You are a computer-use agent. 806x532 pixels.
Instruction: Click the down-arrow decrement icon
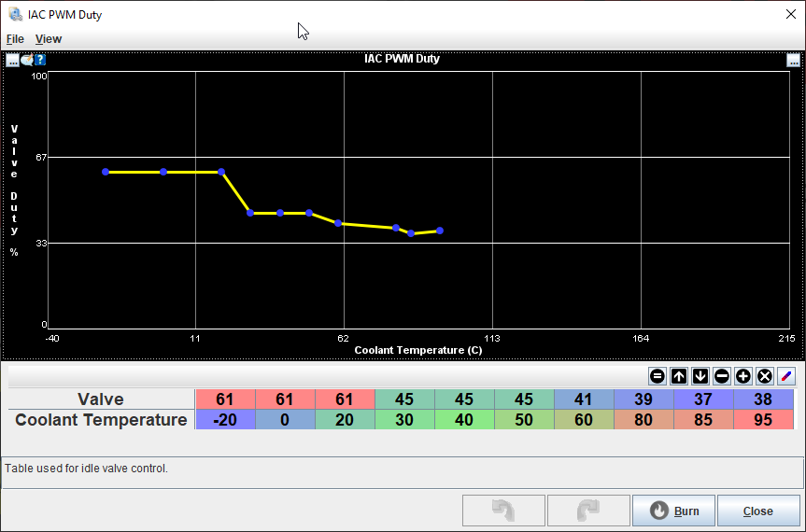(700, 376)
